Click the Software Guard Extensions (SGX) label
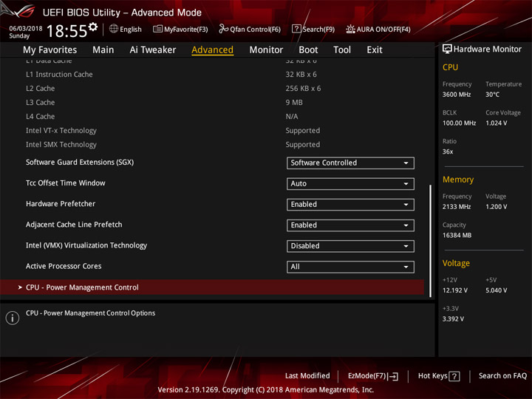The image size is (532, 399). [80, 162]
